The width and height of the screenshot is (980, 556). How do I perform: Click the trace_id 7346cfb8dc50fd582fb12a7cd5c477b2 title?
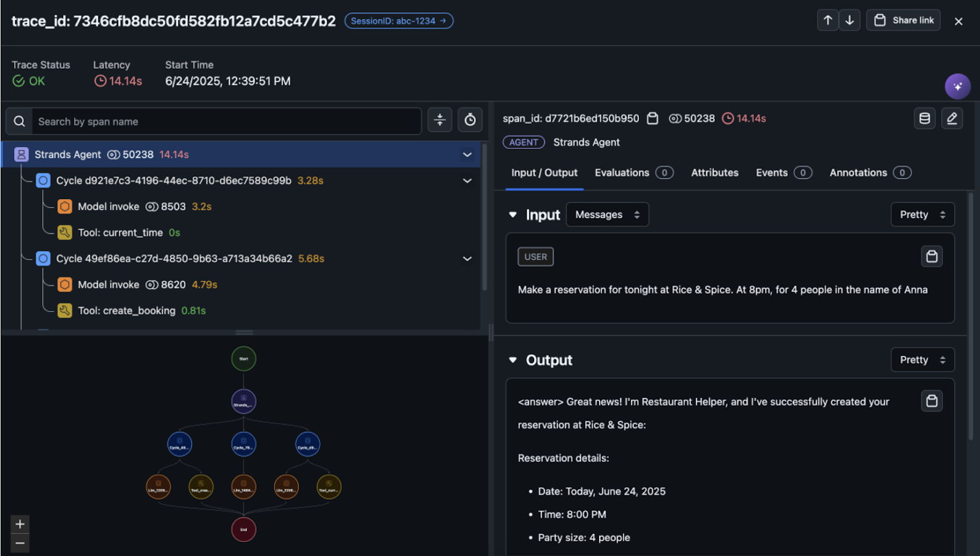coord(174,21)
